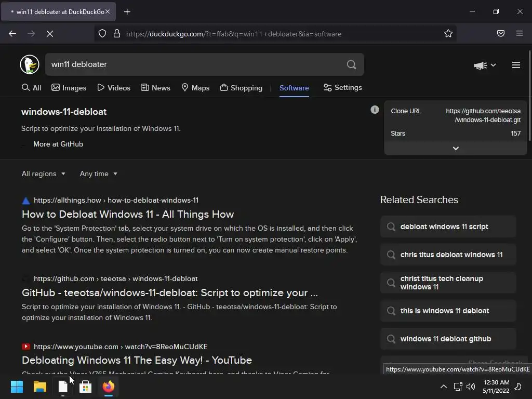Open the All regions dropdown
This screenshot has height=399, width=532.
[x=44, y=174]
